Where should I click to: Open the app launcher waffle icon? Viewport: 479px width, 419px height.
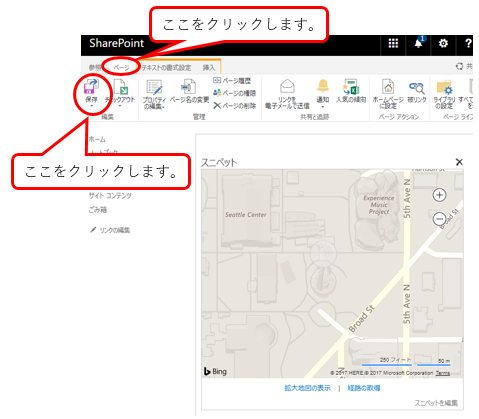coord(393,43)
